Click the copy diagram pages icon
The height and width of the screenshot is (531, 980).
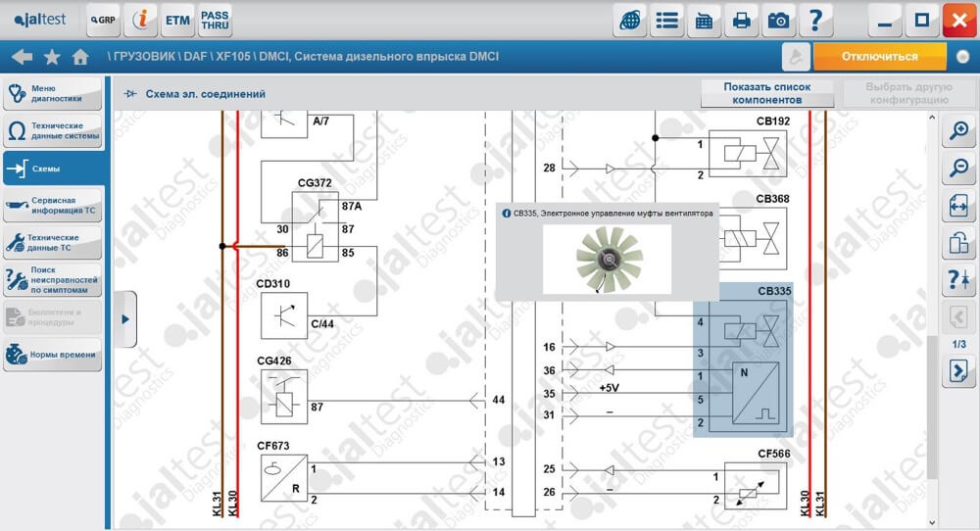(x=958, y=242)
